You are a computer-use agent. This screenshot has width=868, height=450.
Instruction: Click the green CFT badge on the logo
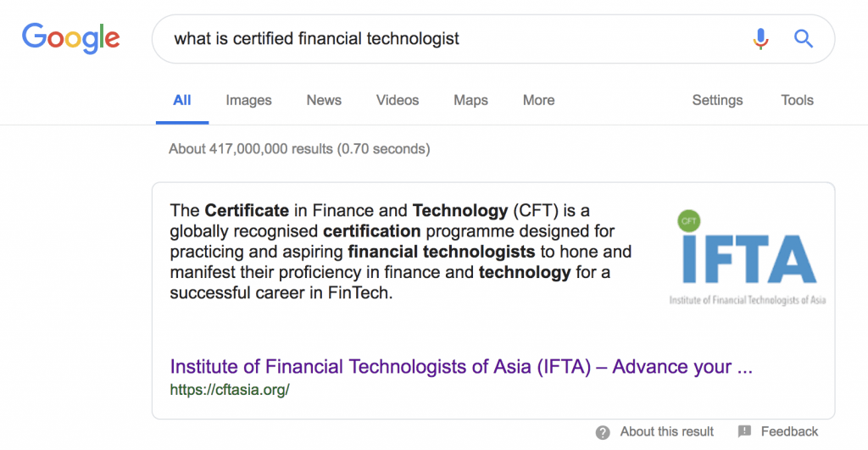click(689, 221)
